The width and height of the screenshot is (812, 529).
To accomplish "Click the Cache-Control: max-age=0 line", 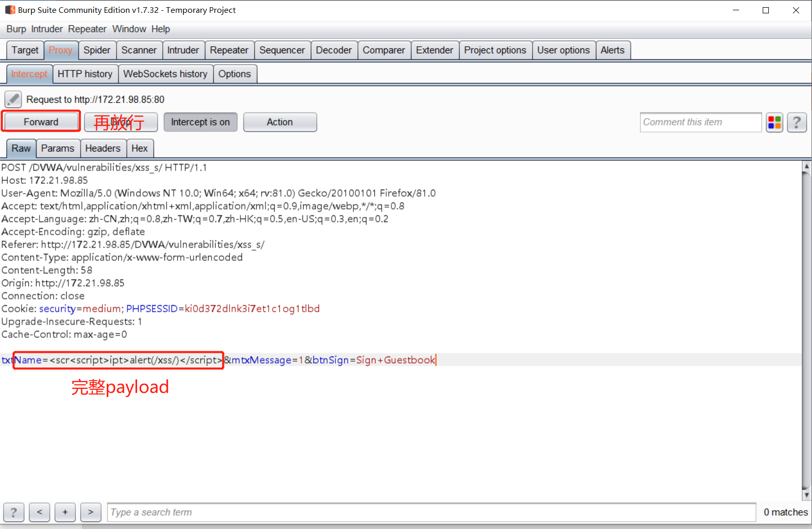I will [x=64, y=334].
